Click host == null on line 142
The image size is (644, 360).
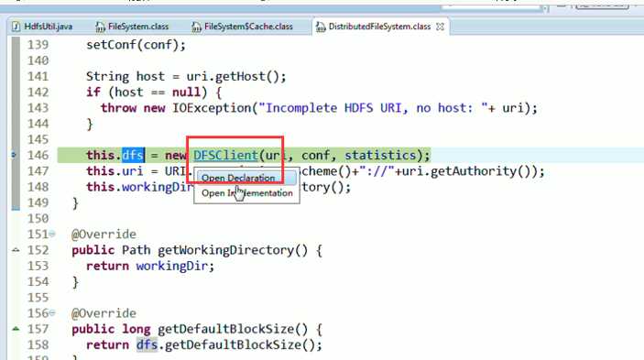158,93
